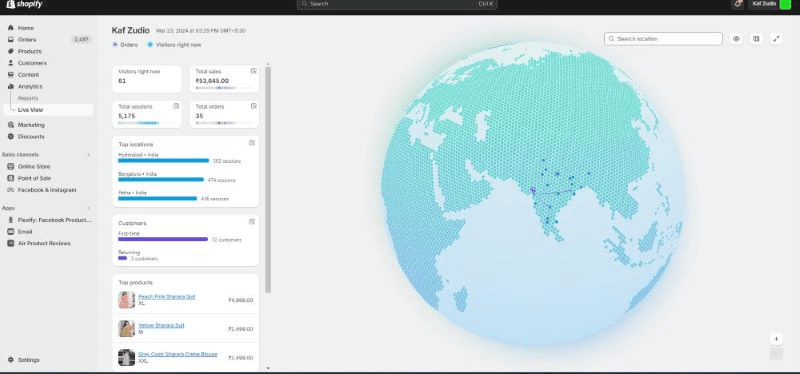
Task: Click the Top products heading
Action: 135,283
